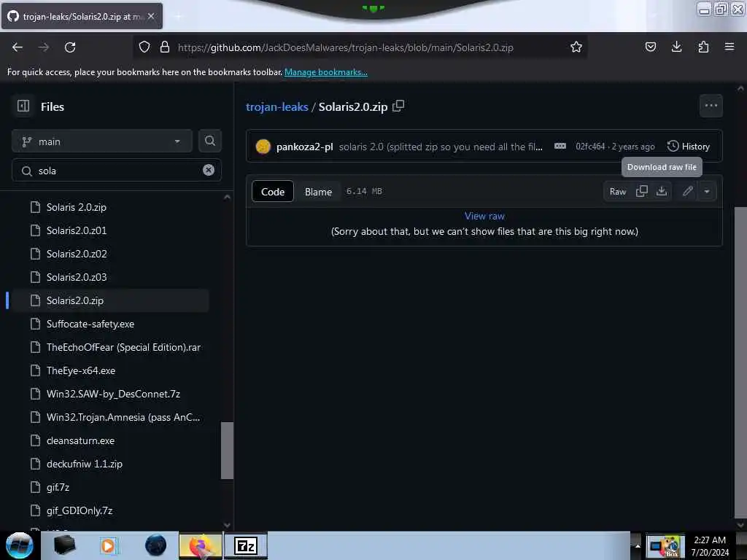Click the file tree scrollbar thumb
The image size is (747, 560).
[228, 451]
